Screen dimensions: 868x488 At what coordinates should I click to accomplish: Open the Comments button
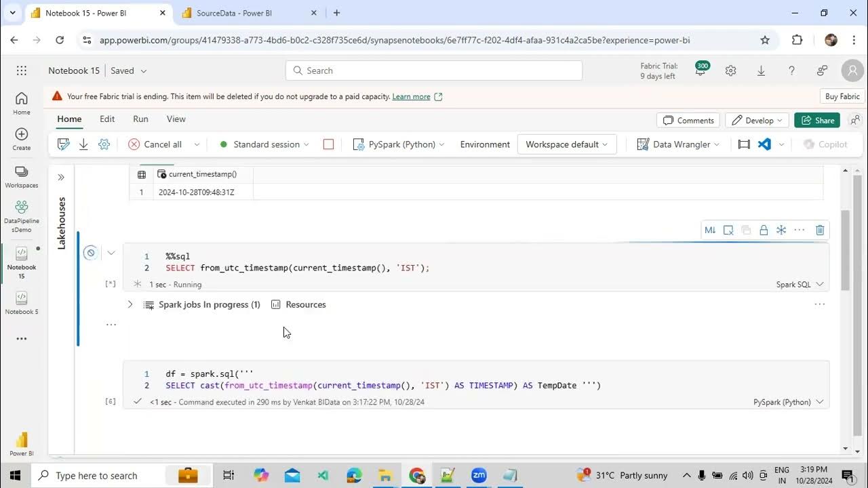688,120
